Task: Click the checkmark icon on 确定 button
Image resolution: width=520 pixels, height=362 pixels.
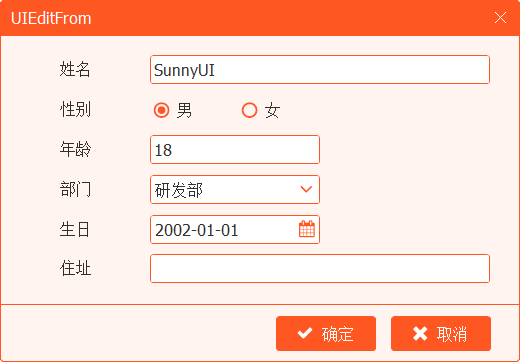Action: point(305,333)
